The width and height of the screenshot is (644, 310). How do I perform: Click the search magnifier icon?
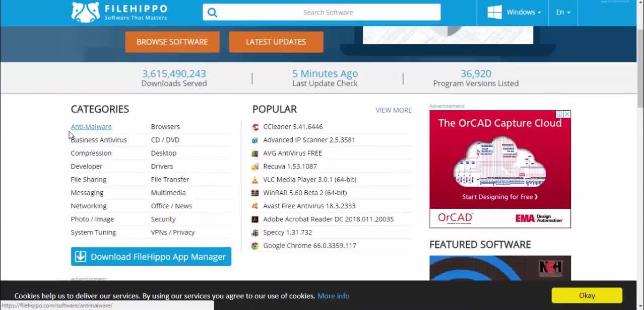[x=212, y=13]
